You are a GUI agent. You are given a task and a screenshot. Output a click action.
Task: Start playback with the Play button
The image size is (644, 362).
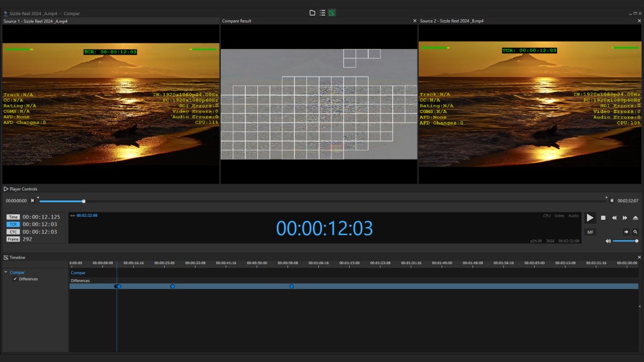pos(589,217)
